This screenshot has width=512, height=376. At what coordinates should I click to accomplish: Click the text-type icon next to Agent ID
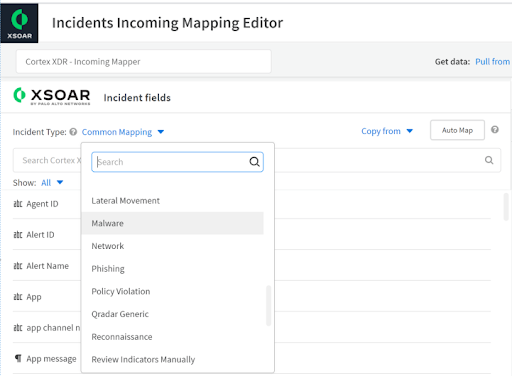[x=18, y=204]
